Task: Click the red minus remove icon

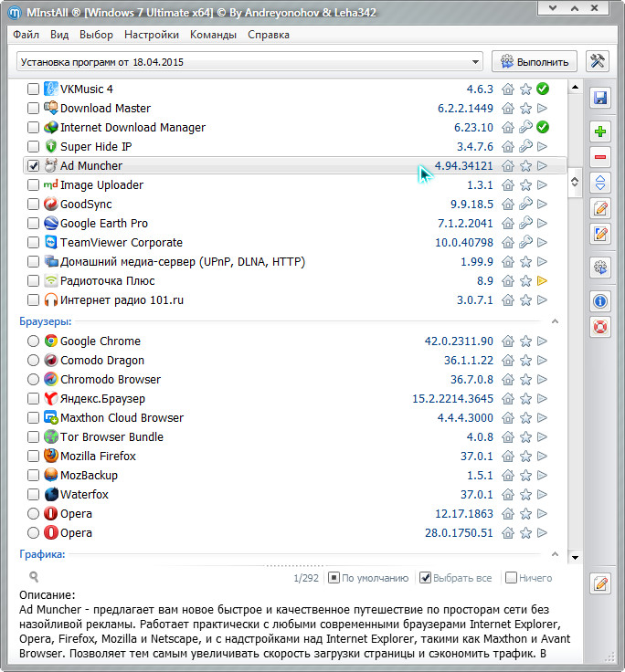Action: pos(599,157)
